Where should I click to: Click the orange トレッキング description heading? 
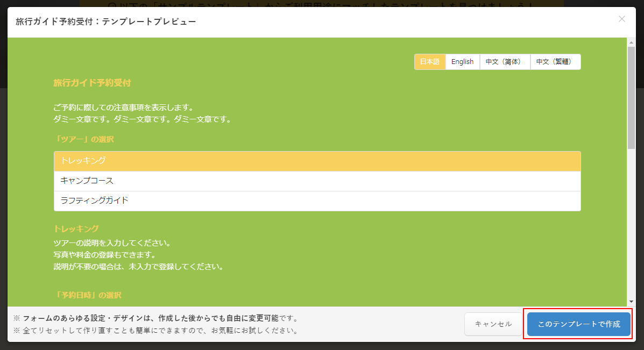coord(76,228)
